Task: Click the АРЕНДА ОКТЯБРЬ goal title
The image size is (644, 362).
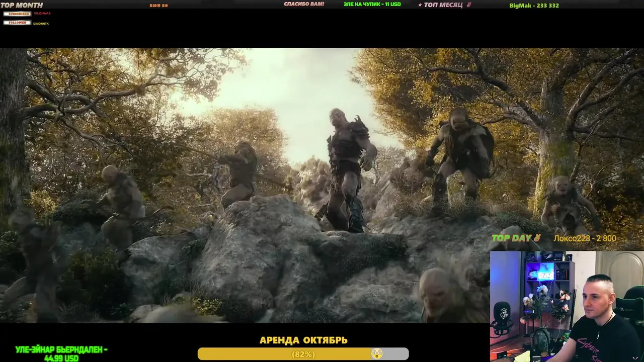Action: [x=303, y=340]
